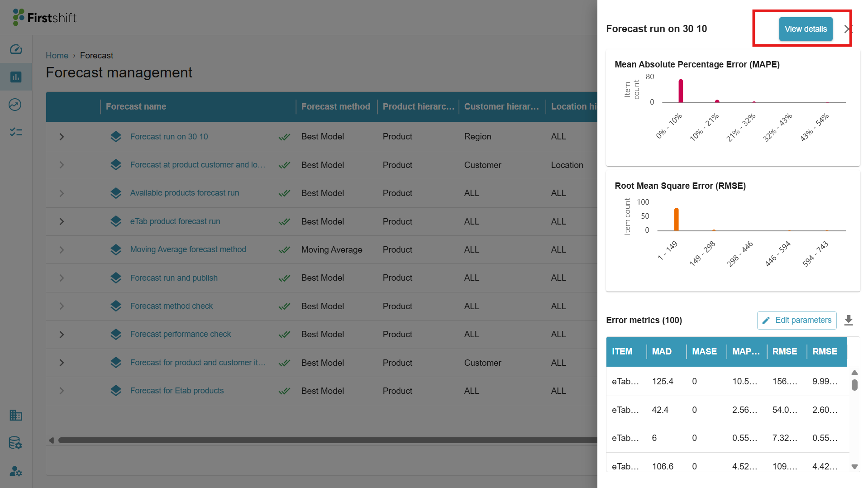Click layers icon of Moving Average forecast method
The image size is (868, 488).
pyautogui.click(x=116, y=249)
